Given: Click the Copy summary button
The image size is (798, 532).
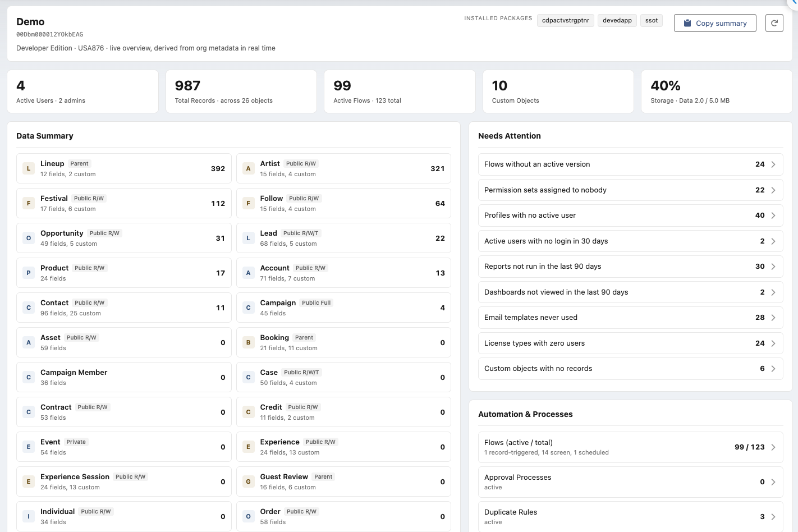Looking at the screenshot, I should pyautogui.click(x=715, y=23).
